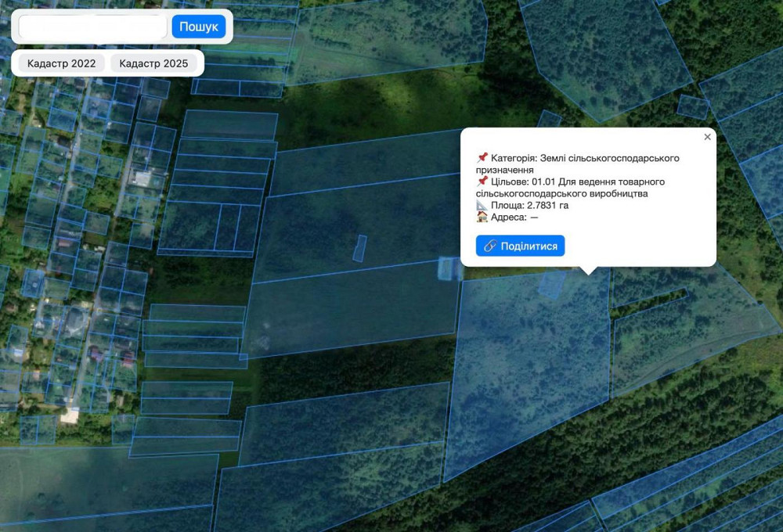Click the wide parcel in bottom-left corner
783x532 pixels.
(x=102, y=485)
